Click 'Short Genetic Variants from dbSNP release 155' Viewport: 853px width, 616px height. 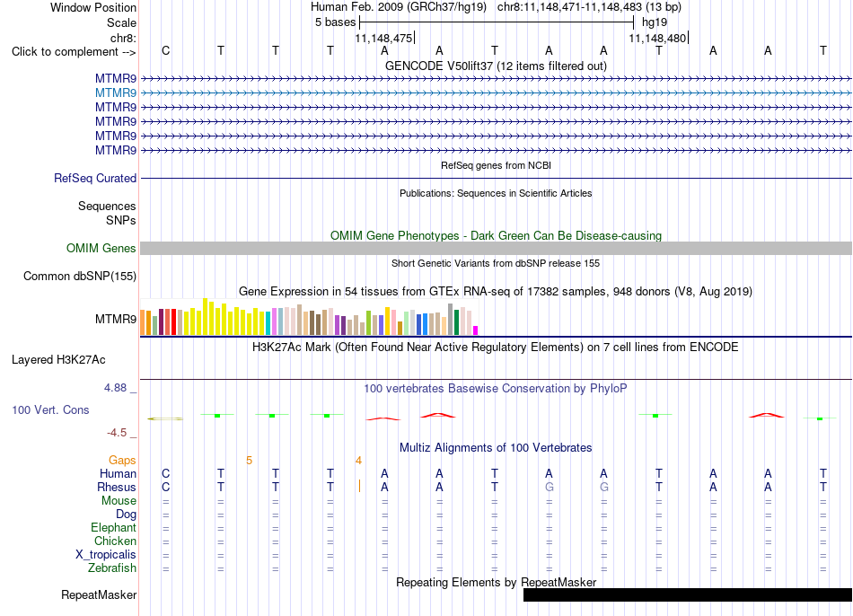[x=496, y=263]
